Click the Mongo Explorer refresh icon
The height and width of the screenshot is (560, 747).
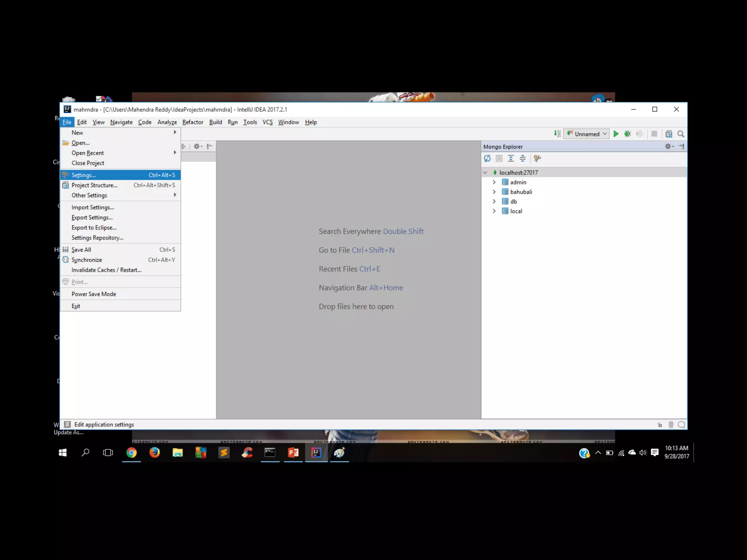tap(487, 158)
